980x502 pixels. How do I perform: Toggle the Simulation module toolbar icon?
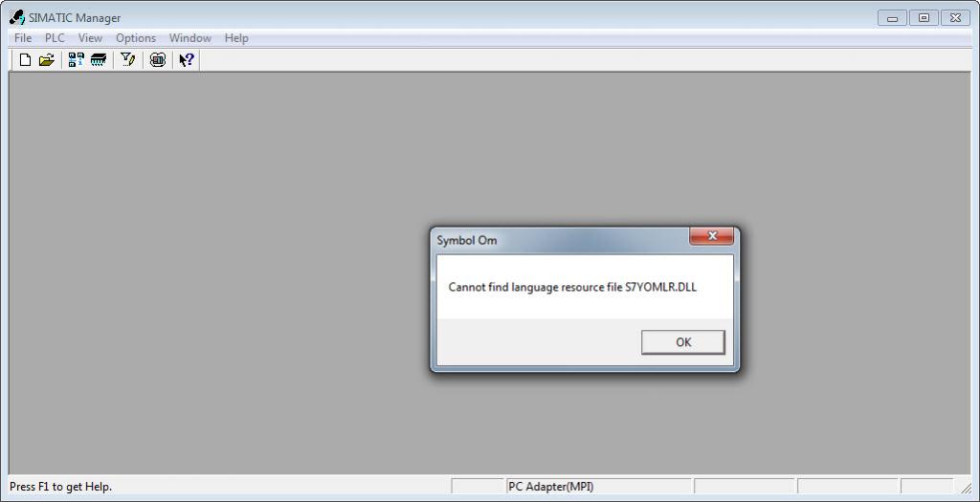[x=158, y=60]
